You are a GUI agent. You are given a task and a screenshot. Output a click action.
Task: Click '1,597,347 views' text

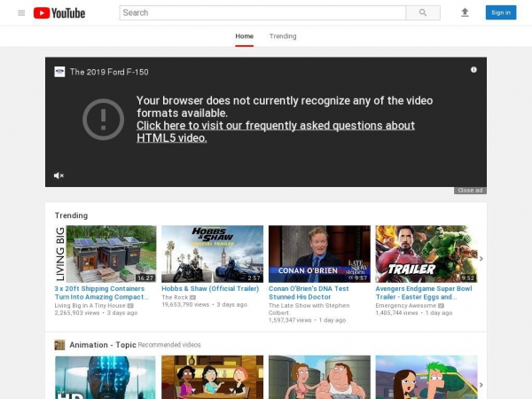[x=290, y=320]
